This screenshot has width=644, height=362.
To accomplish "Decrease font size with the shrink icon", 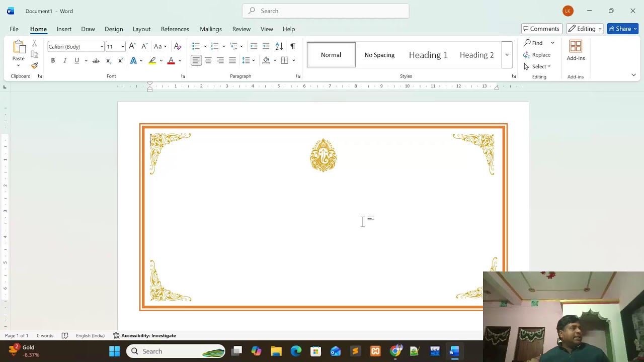I will 144,46.
